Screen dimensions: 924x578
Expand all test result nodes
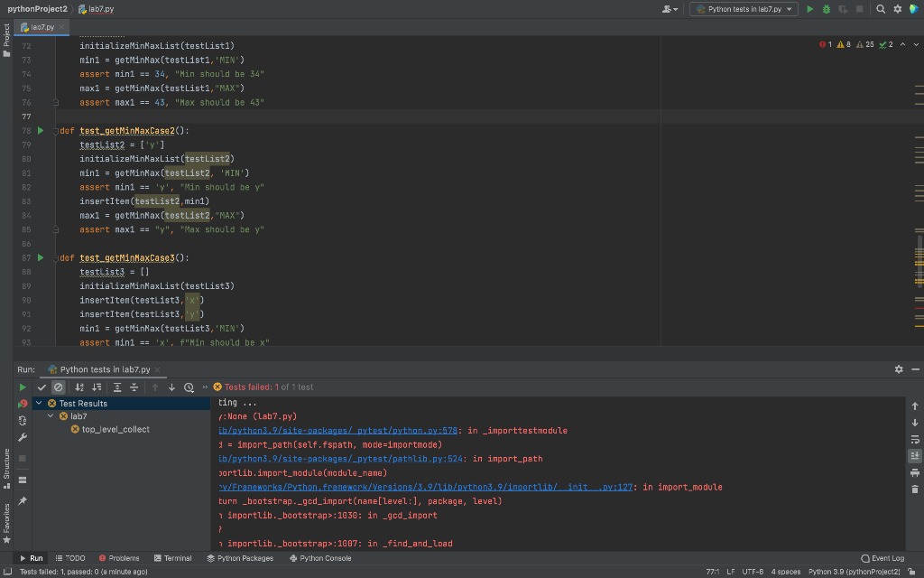pyautogui.click(x=117, y=387)
